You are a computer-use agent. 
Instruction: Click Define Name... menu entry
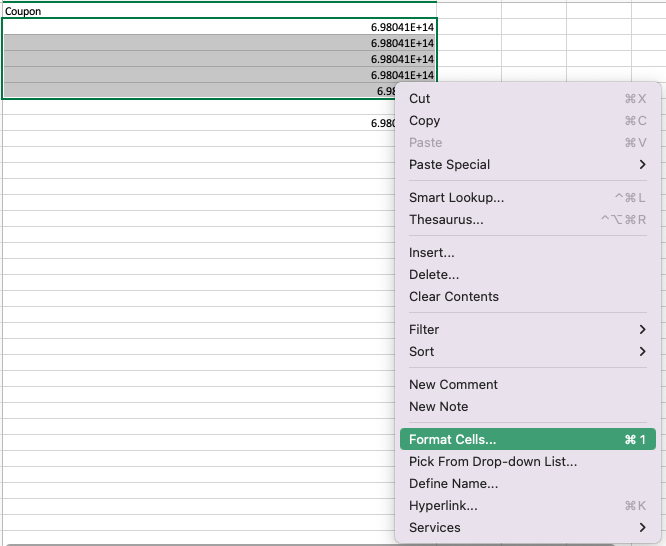tap(453, 484)
